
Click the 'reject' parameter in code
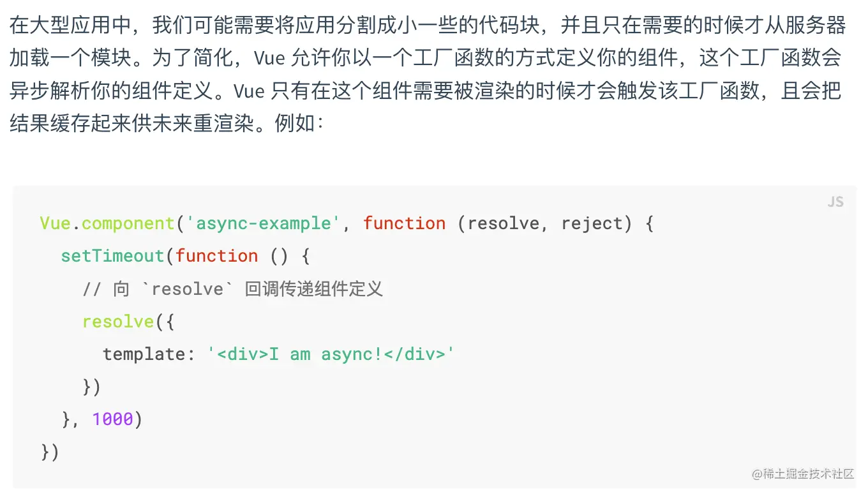click(592, 223)
